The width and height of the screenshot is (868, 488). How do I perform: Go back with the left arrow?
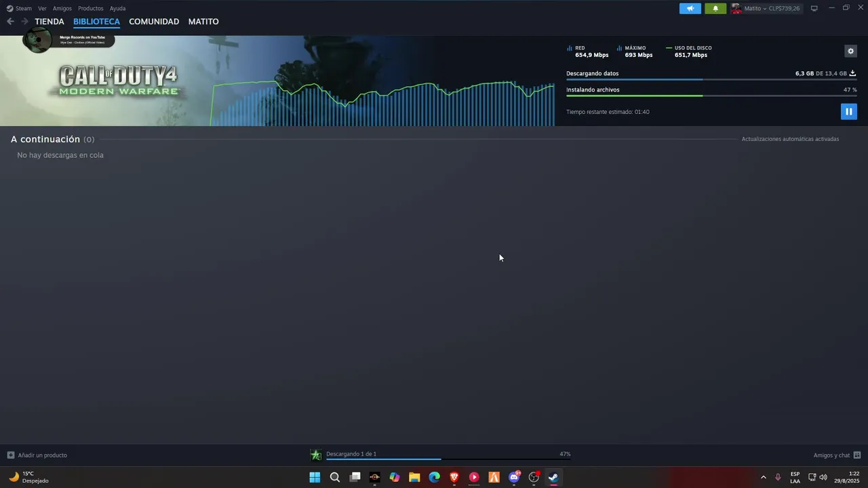[x=10, y=22]
